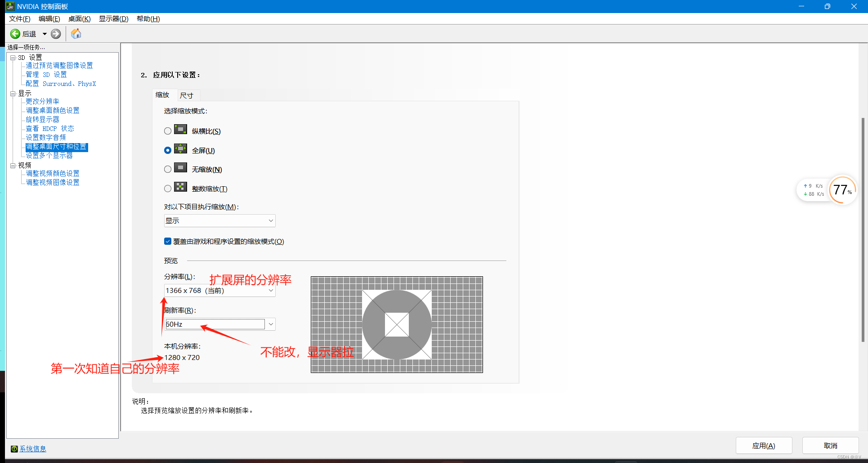Click the Aspect ratio scaling mode icon
Image resolution: width=868 pixels, height=463 pixels.
[x=180, y=130]
